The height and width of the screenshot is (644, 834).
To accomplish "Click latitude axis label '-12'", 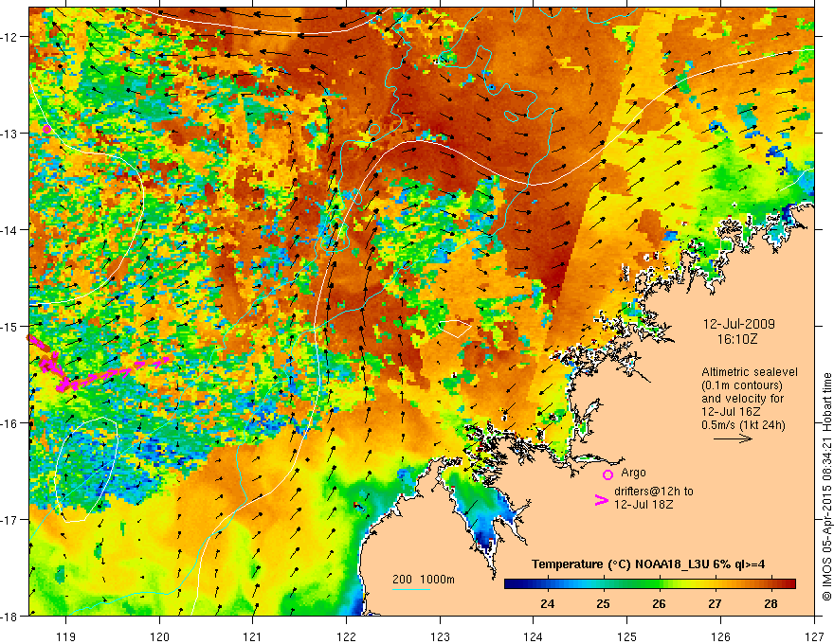I will (x=9, y=37).
